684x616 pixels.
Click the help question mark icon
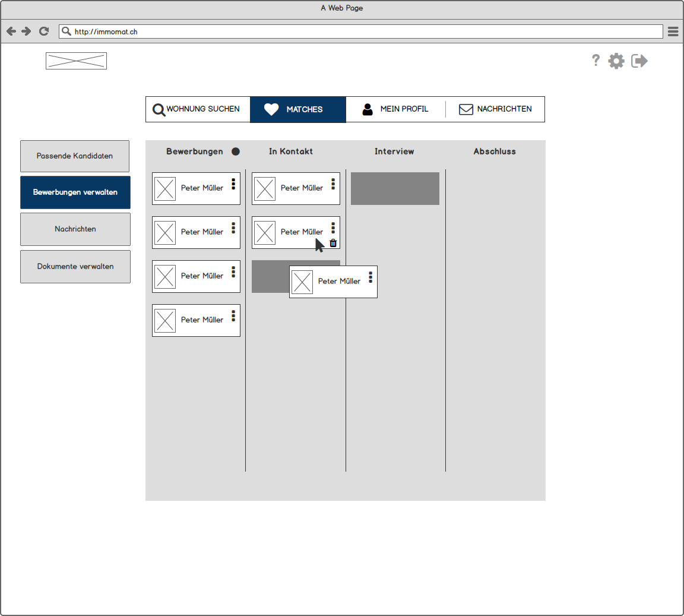pyautogui.click(x=596, y=60)
